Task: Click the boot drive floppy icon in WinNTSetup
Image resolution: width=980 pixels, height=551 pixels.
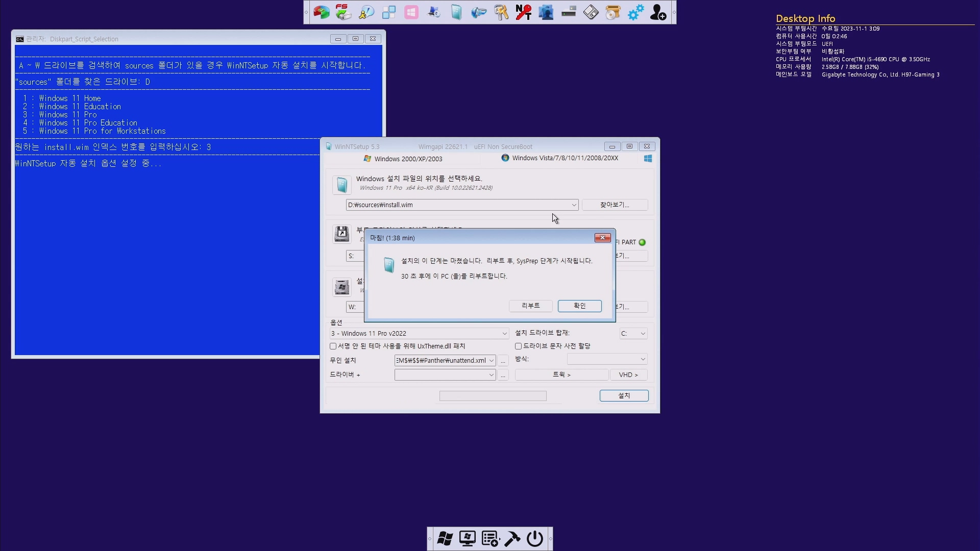Action: tap(341, 234)
